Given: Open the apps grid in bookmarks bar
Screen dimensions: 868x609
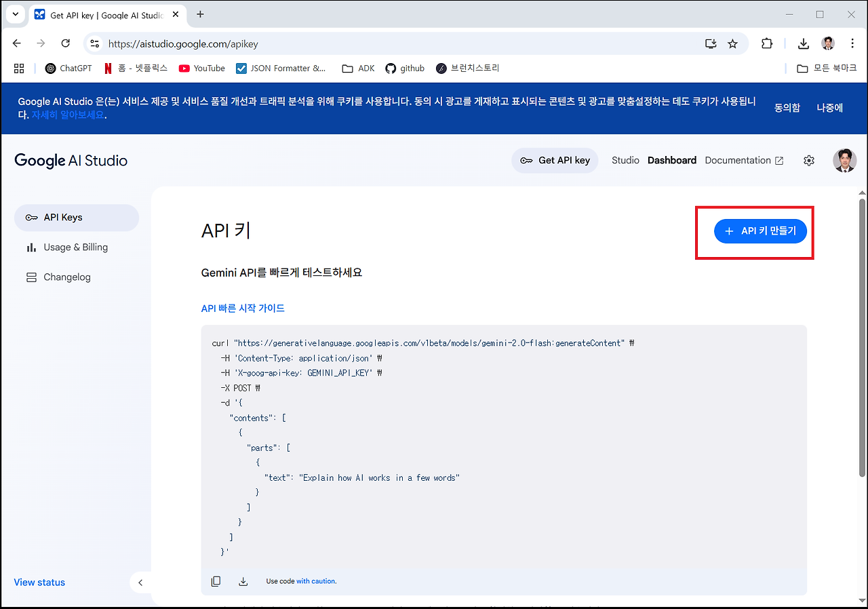Looking at the screenshot, I should coord(19,68).
